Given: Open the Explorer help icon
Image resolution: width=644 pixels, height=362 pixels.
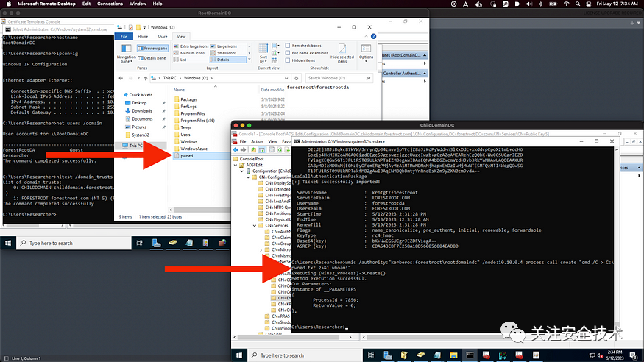Looking at the screenshot, I should tap(373, 37).
